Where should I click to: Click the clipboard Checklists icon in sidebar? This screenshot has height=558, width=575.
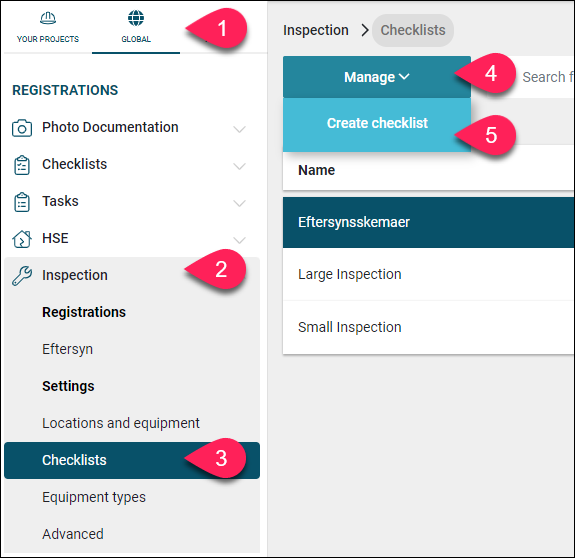[x=22, y=165]
